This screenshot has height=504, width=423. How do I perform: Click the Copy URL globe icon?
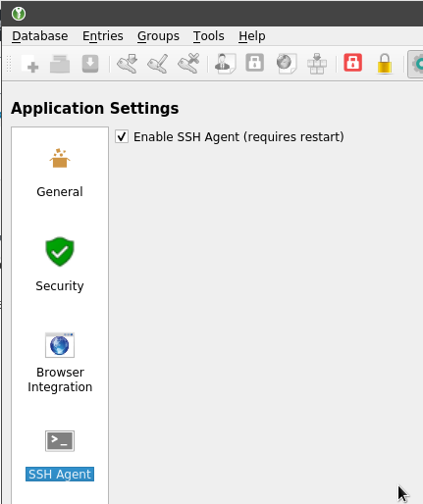[286, 64]
